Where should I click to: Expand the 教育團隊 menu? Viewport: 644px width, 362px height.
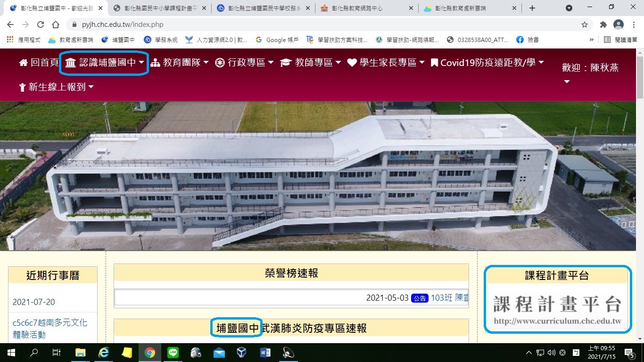pyautogui.click(x=180, y=62)
